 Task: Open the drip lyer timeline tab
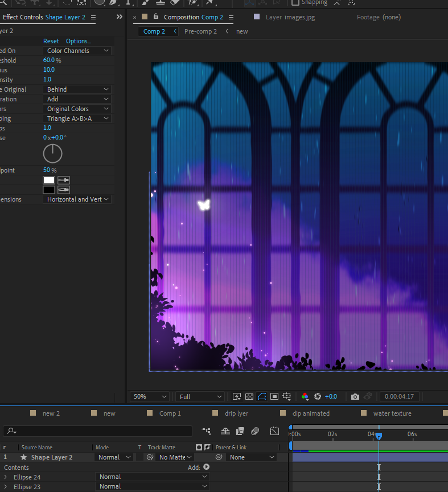click(x=236, y=413)
